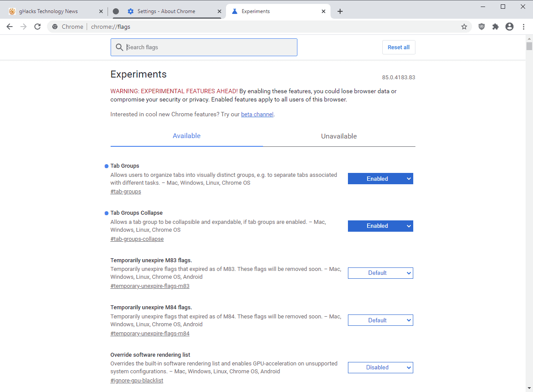Switch to the Unavailable flags tab
Screen dimensions: 533x392
tap(339, 136)
